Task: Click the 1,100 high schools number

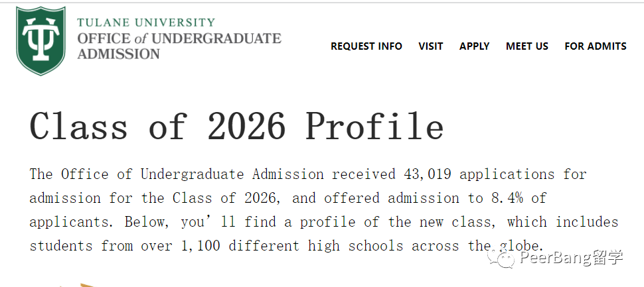Action: click(201, 246)
